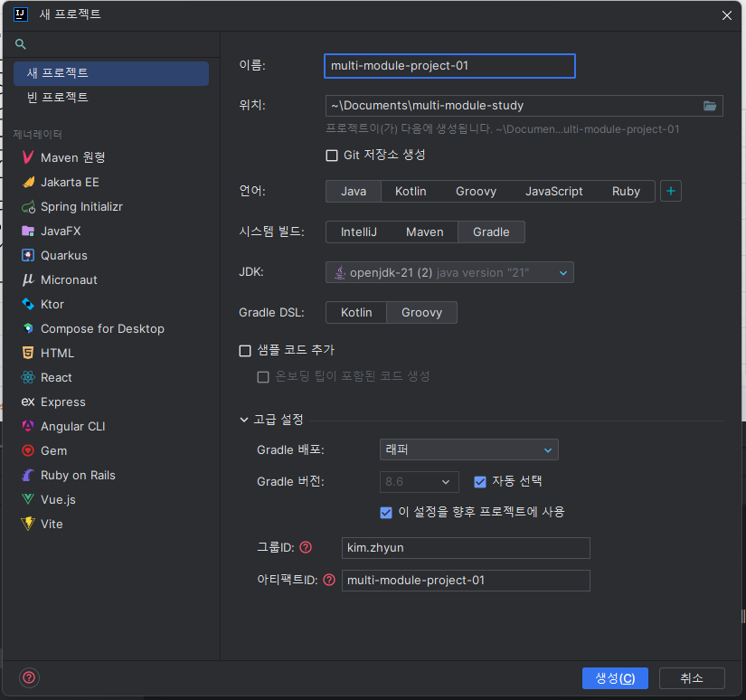Click the HTML generator icon
Image resolution: width=746 pixels, height=700 pixels.
point(28,353)
